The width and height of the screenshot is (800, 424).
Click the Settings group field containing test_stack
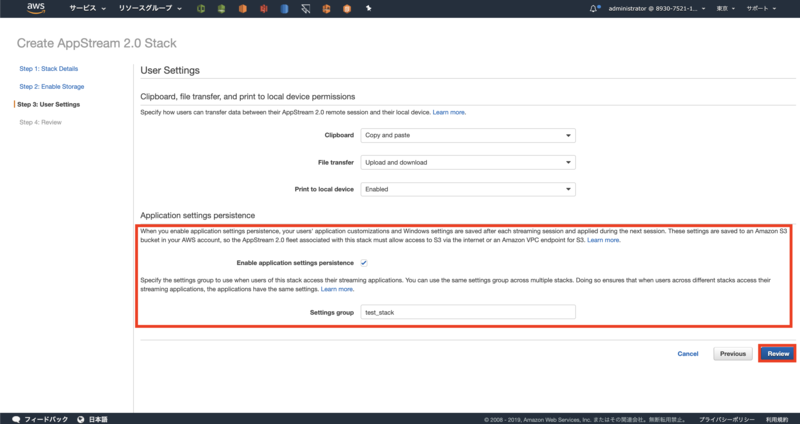tap(468, 312)
